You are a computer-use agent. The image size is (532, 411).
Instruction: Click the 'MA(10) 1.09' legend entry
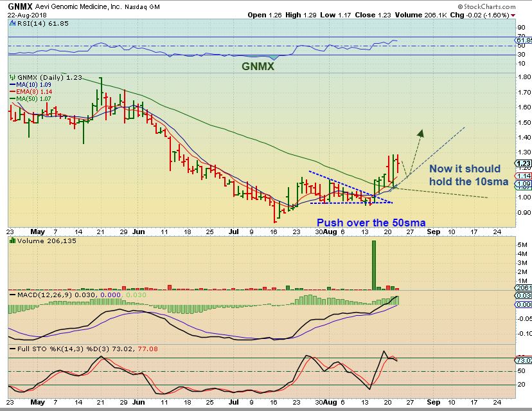[33, 84]
